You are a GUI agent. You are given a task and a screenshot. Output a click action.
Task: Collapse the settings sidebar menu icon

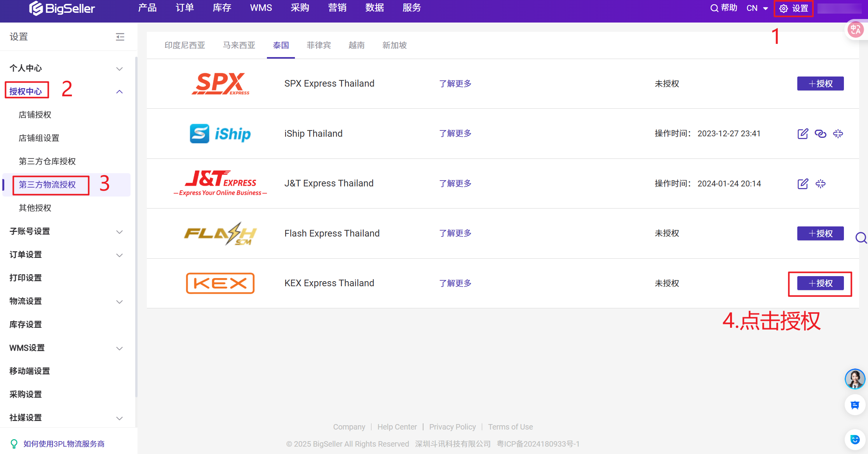point(120,37)
